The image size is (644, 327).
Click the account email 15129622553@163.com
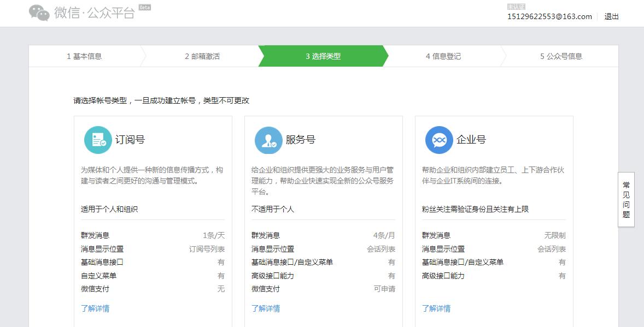pos(551,17)
